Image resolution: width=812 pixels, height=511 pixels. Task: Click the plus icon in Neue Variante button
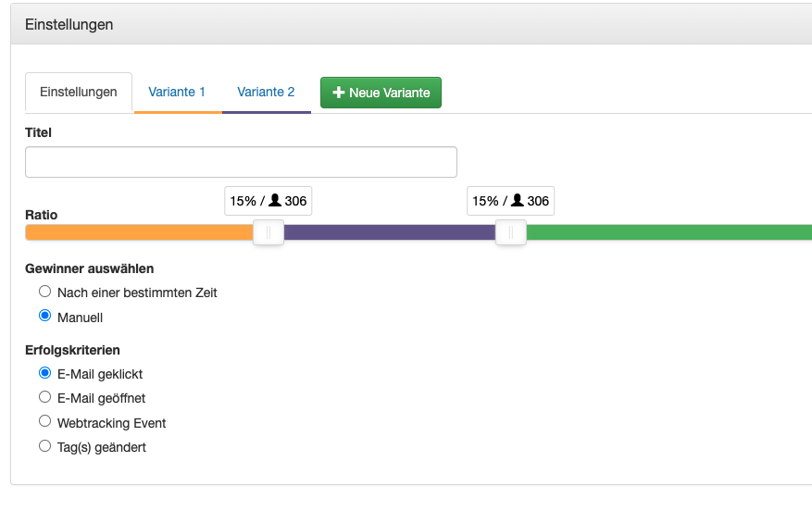tap(338, 93)
